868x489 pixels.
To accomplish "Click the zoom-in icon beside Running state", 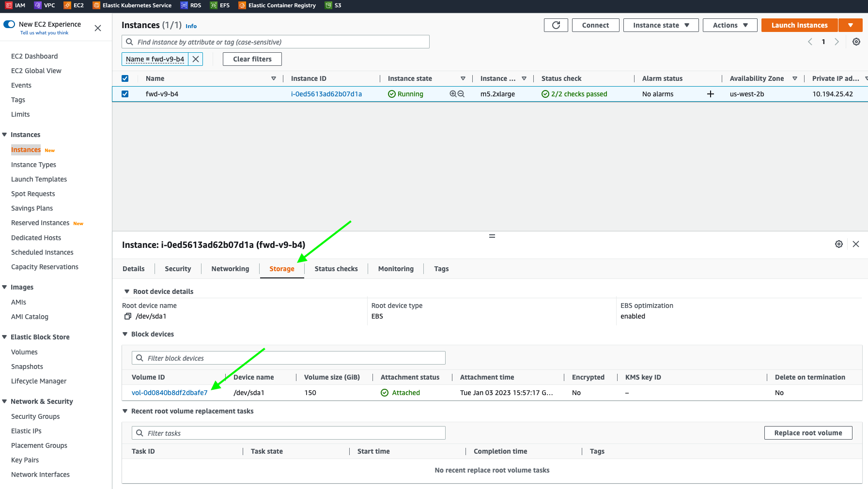I will click(453, 94).
